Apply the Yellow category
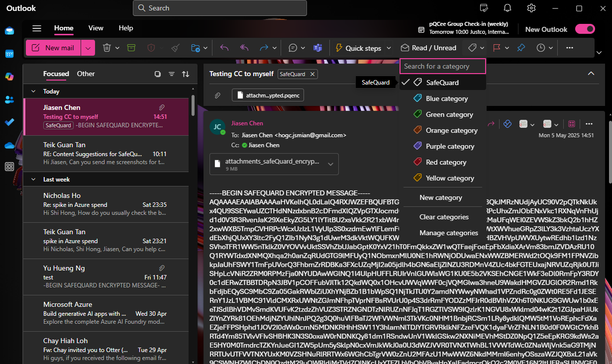 [x=443, y=178]
